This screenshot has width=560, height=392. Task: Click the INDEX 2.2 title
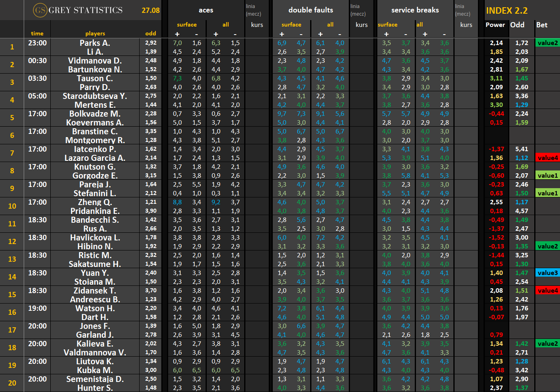506,11
